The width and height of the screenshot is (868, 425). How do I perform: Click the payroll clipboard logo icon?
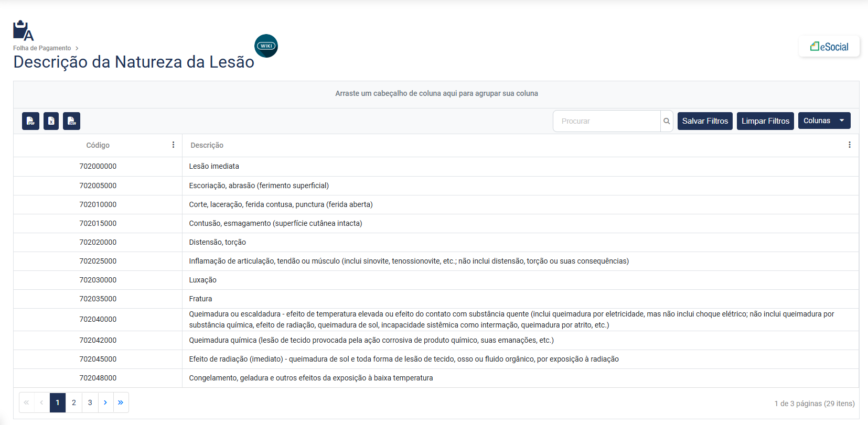point(23,30)
